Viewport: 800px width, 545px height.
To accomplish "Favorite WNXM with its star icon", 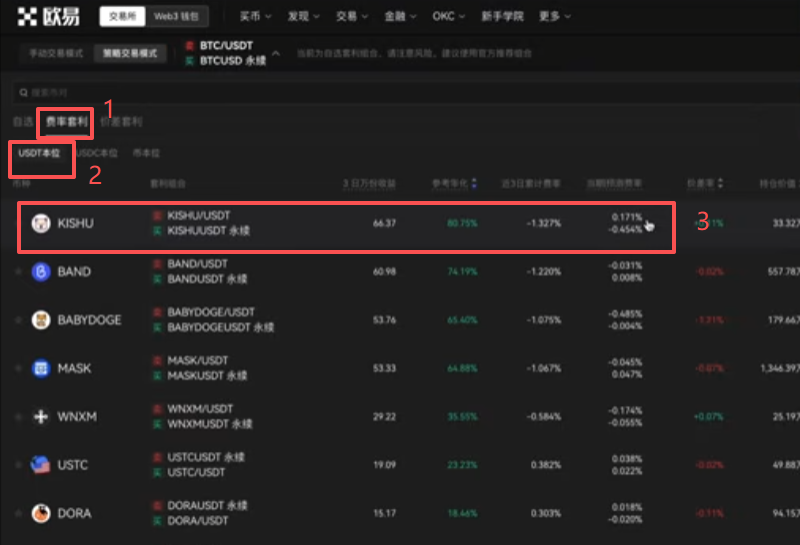I will pyautogui.click(x=18, y=416).
